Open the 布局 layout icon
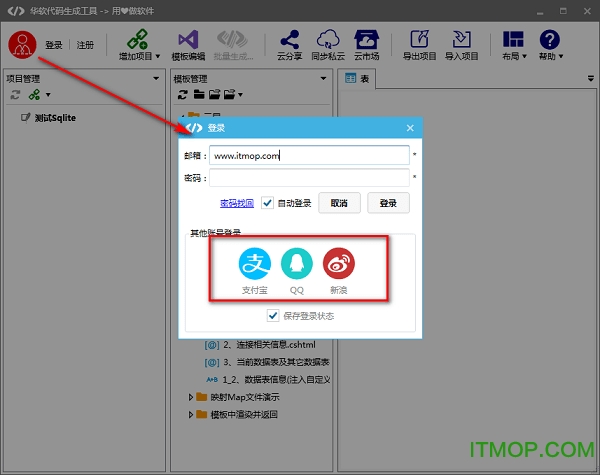Image resolution: width=600 pixels, height=475 pixels. pos(513,39)
